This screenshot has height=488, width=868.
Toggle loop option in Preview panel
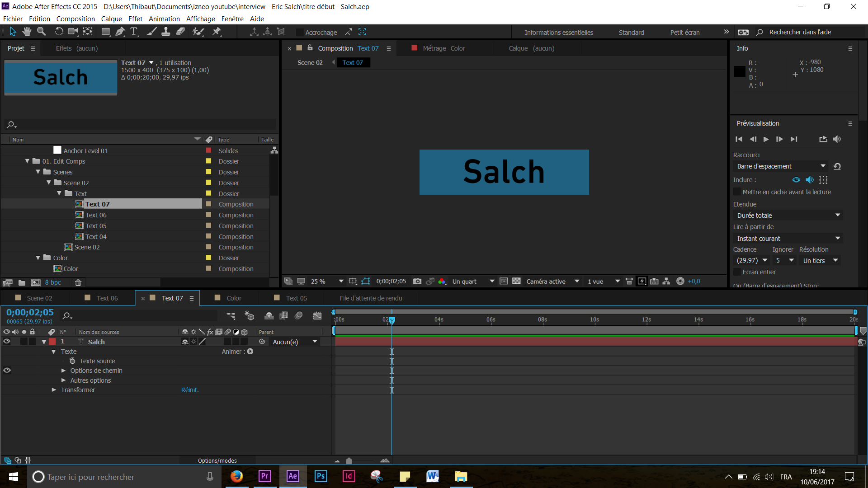coord(823,139)
